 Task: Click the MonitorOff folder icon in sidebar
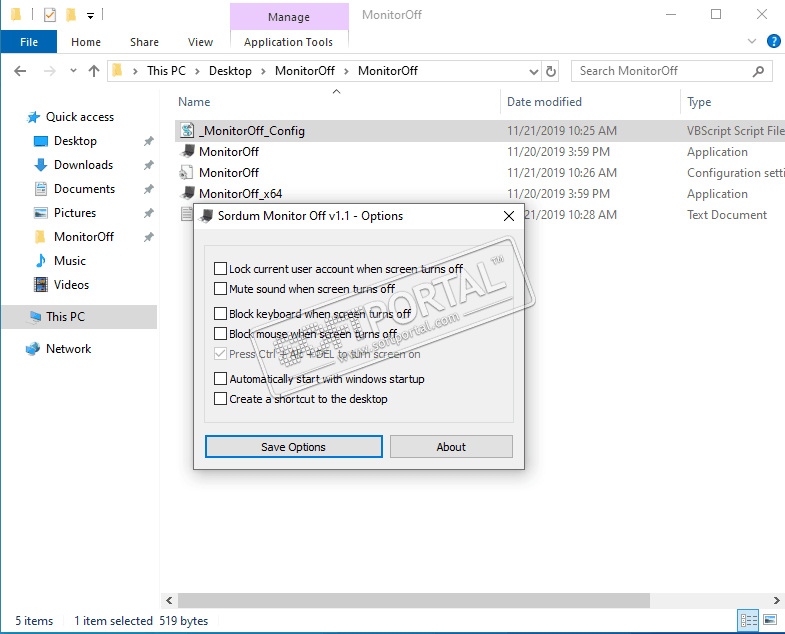click(x=40, y=237)
